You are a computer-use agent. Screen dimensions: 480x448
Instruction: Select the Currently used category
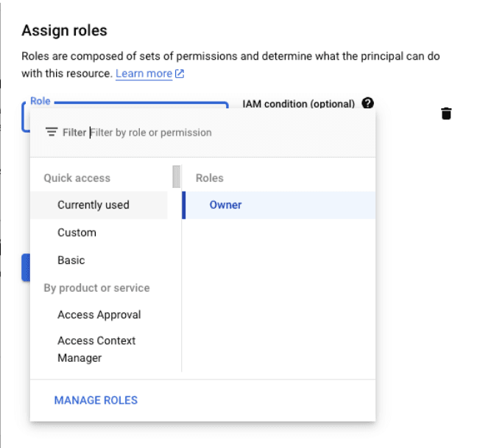(93, 205)
